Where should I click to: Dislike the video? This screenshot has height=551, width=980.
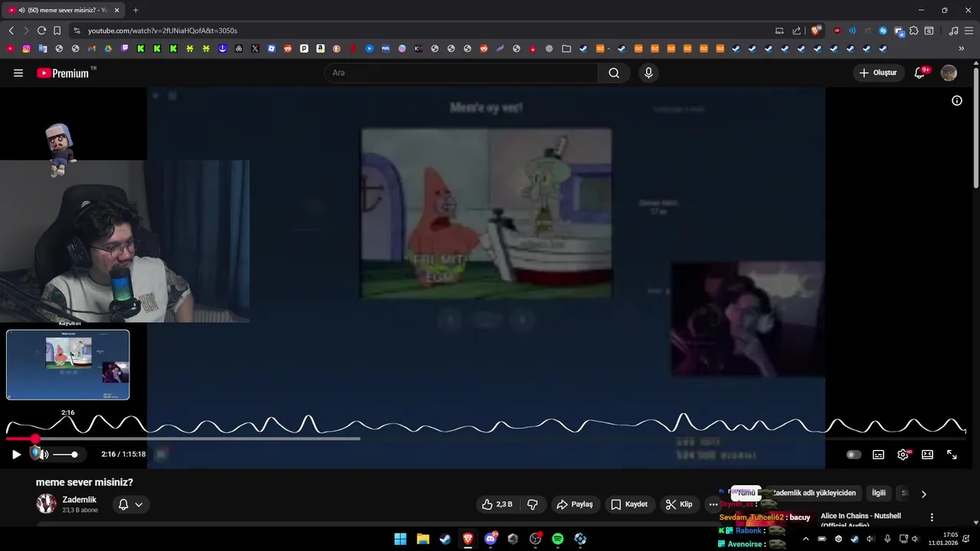click(532, 504)
